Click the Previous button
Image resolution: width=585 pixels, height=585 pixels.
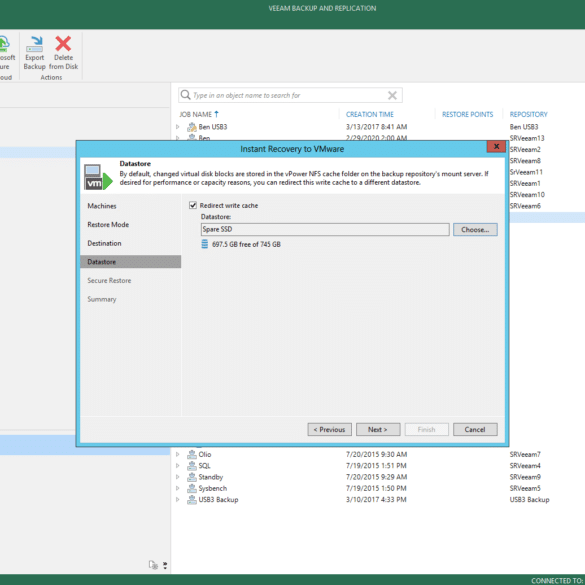(x=329, y=429)
